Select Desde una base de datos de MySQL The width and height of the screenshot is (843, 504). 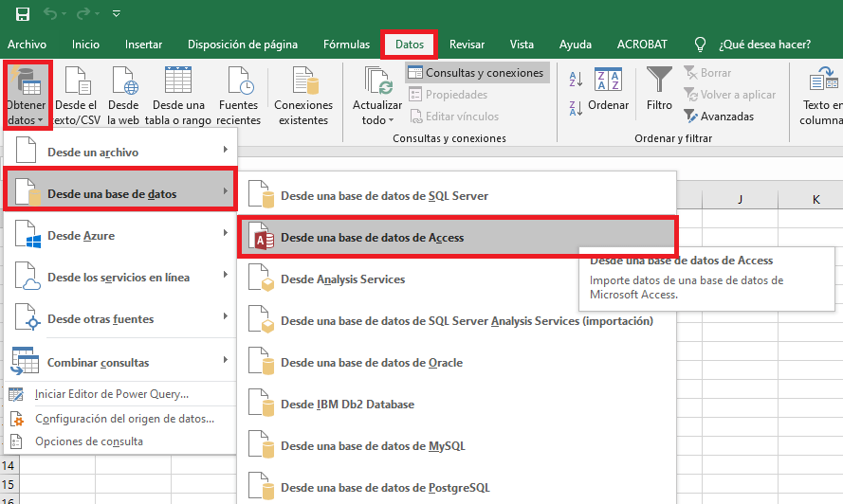point(373,446)
